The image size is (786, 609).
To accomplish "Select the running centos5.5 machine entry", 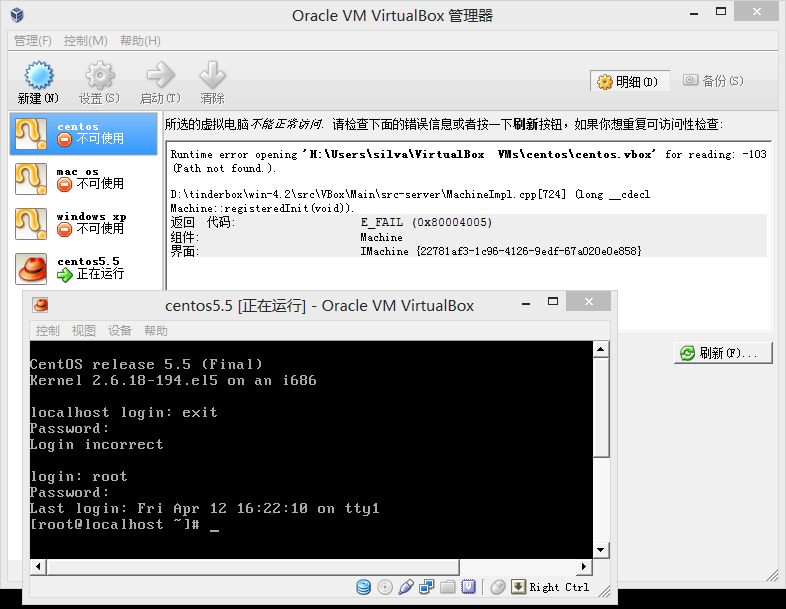I will coord(83,267).
